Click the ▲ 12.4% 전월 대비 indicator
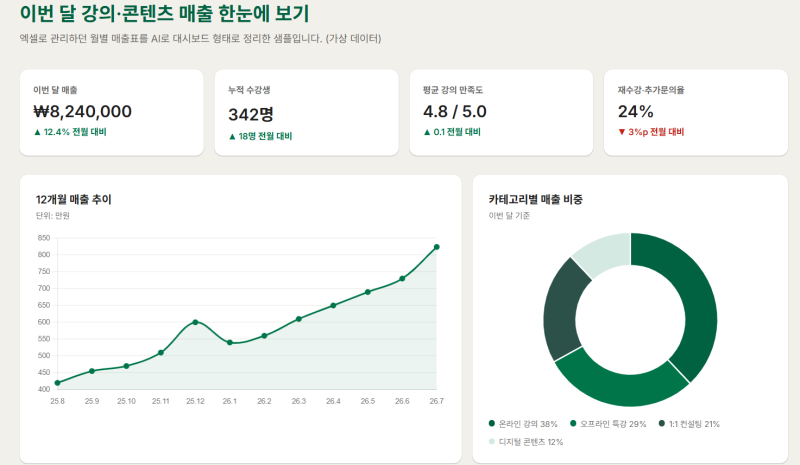The height and width of the screenshot is (465, 800). click(70, 132)
